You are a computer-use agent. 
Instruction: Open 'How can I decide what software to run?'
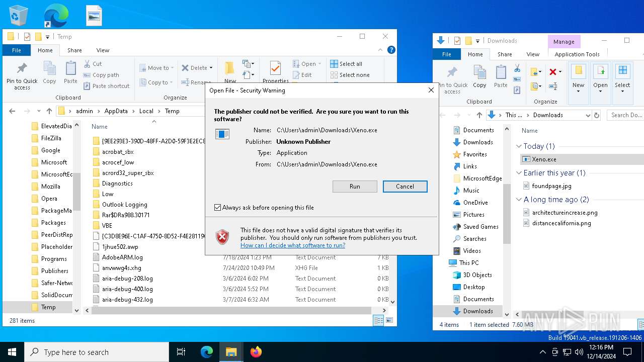pyautogui.click(x=293, y=245)
